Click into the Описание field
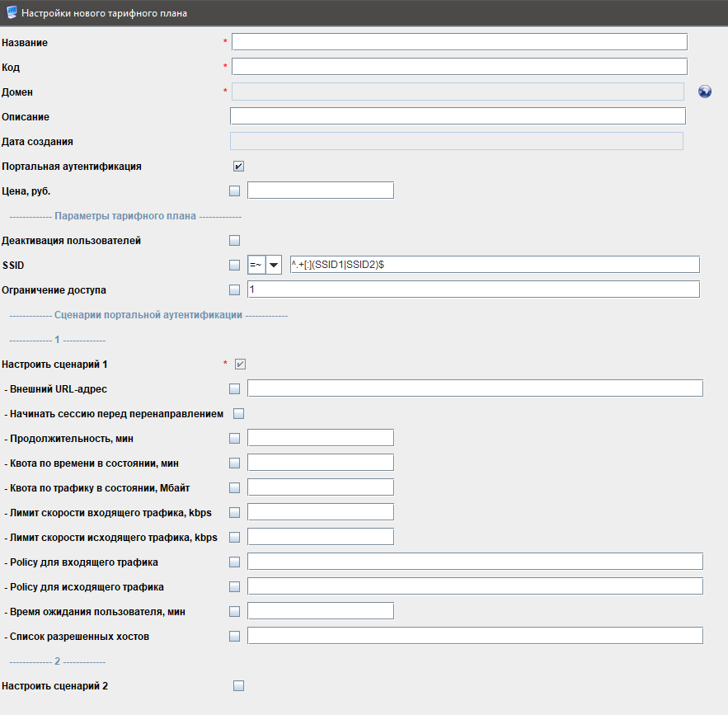Viewport: 728px width, 715px height. coord(458,116)
